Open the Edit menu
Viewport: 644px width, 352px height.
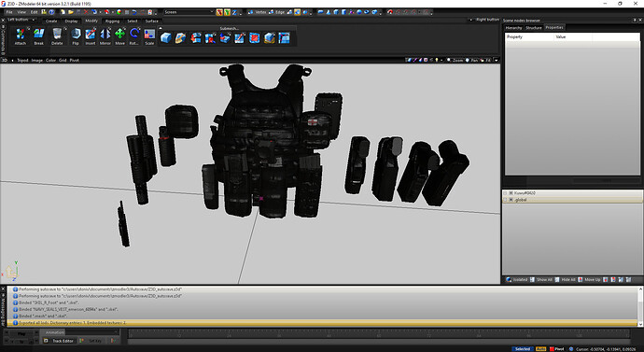coord(34,12)
